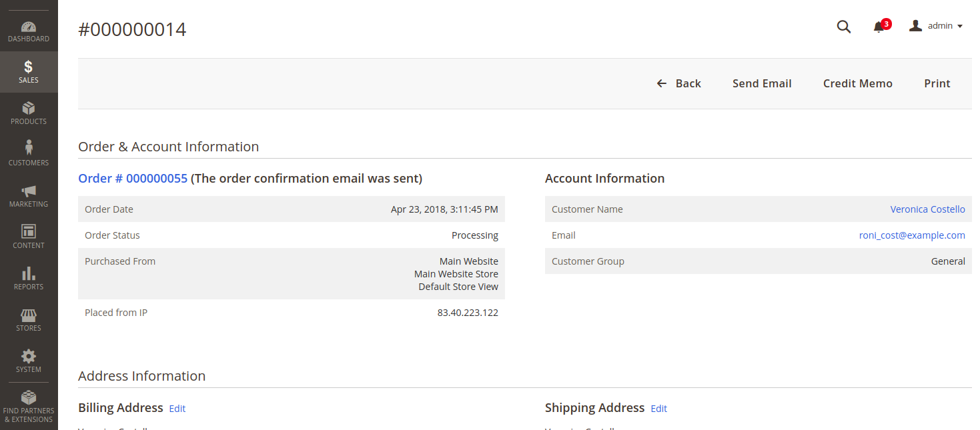The width and height of the screenshot is (980, 430).
Task: Expand the admin account dropdown
Action: pyautogui.click(x=937, y=26)
